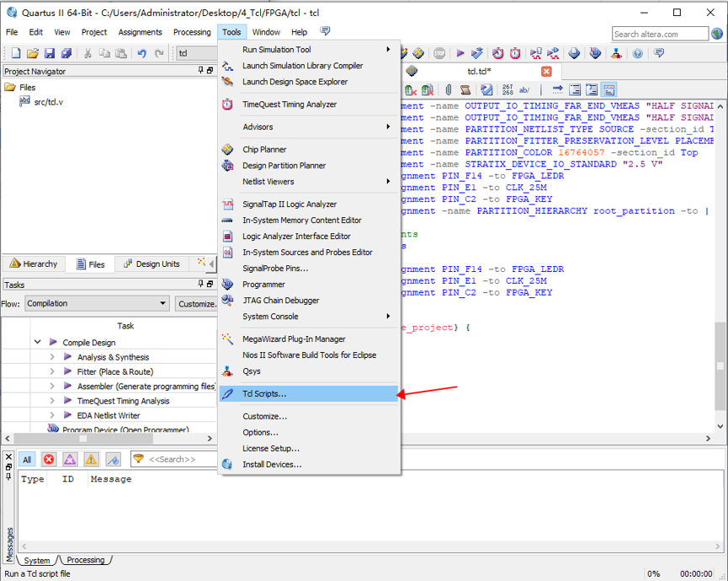Collapse the Compile Design task tree
The image size is (728, 581).
(x=38, y=343)
